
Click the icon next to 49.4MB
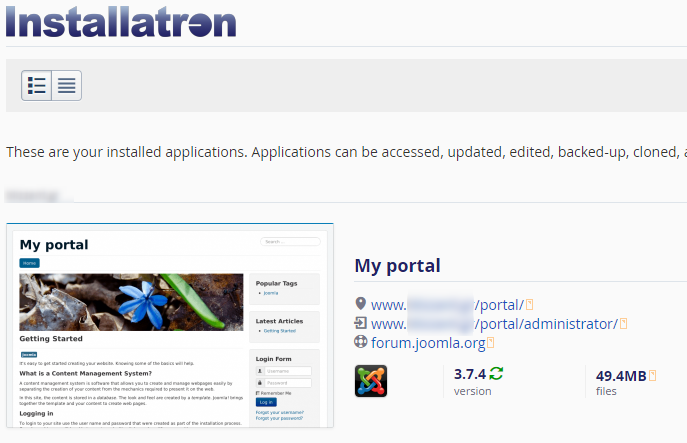[652, 376]
